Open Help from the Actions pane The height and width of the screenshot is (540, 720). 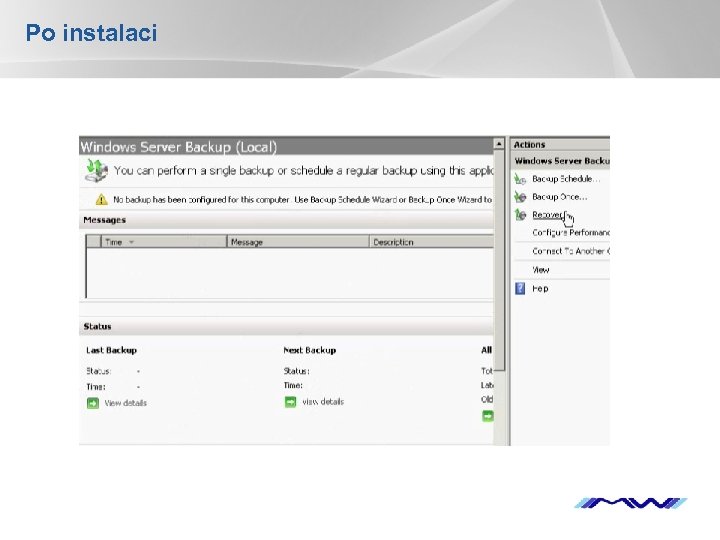click(540, 288)
